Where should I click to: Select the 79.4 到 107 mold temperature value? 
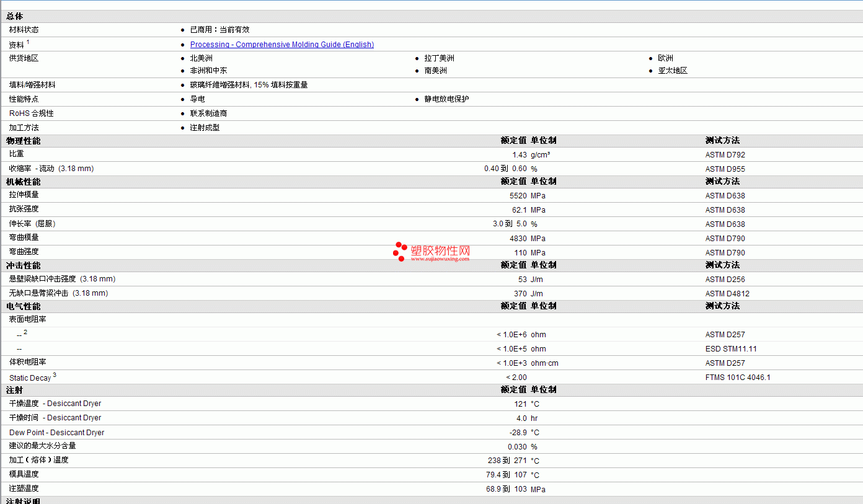pos(506,475)
